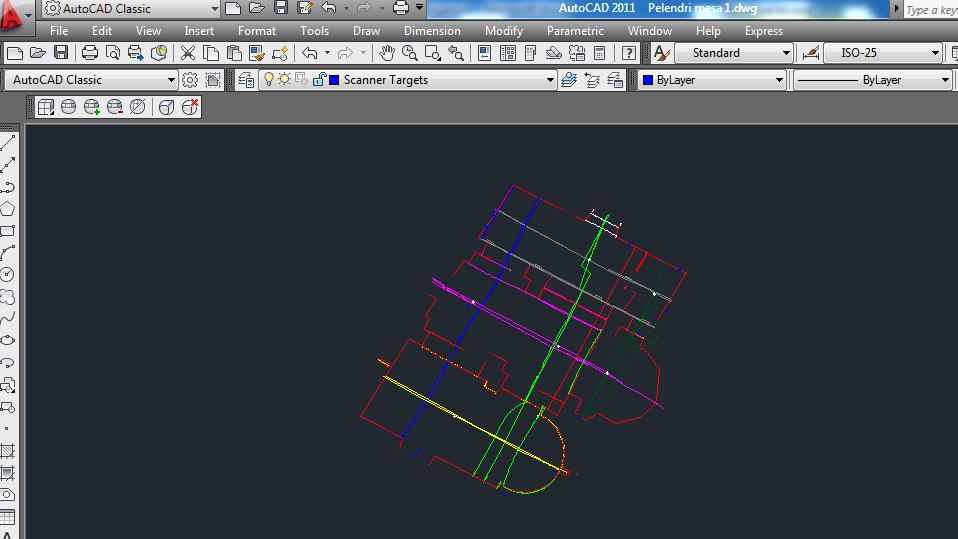
Task: Click the Help question mark icon
Action: point(629,53)
